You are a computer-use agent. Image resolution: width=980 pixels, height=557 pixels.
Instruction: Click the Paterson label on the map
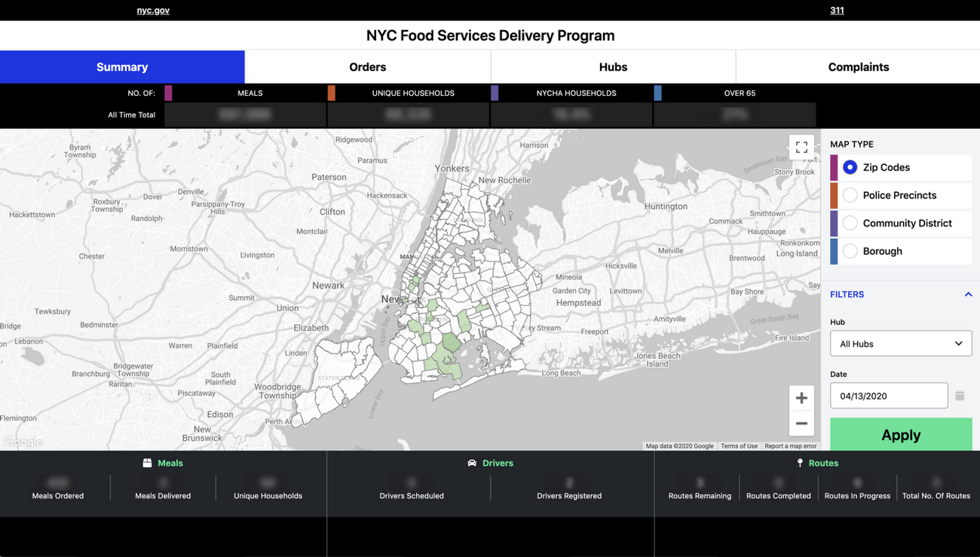click(x=329, y=177)
